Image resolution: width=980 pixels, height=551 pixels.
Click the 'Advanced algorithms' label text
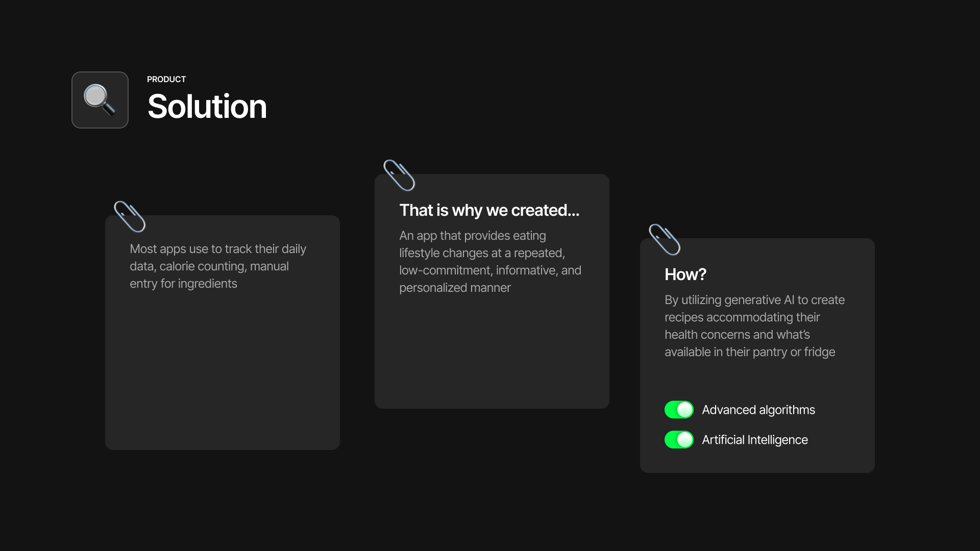758,410
